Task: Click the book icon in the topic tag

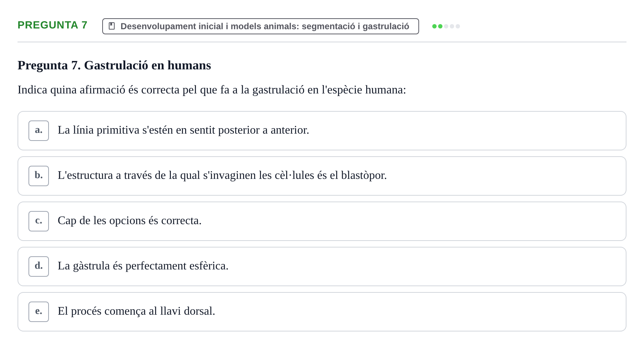Action: click(112, 26)
